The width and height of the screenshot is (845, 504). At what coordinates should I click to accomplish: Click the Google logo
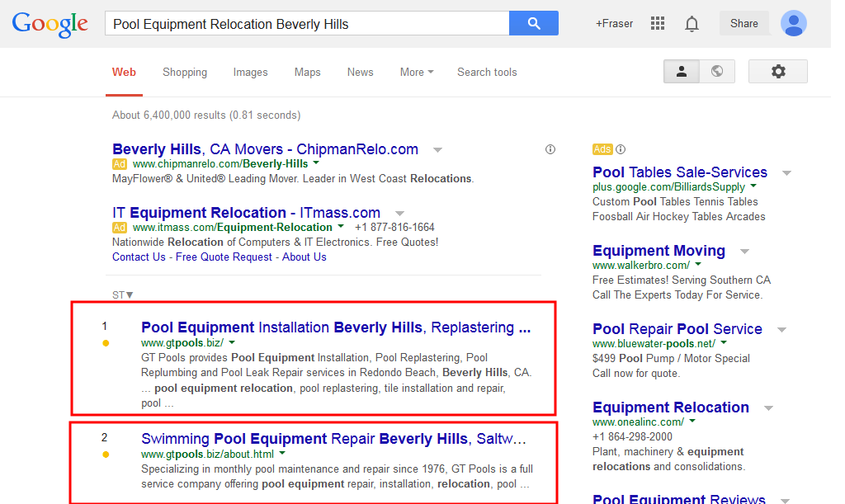50,24
